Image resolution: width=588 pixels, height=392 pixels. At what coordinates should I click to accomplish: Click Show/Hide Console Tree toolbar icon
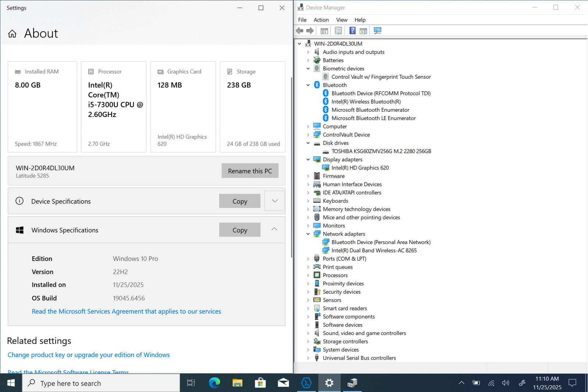coord(324,31)
